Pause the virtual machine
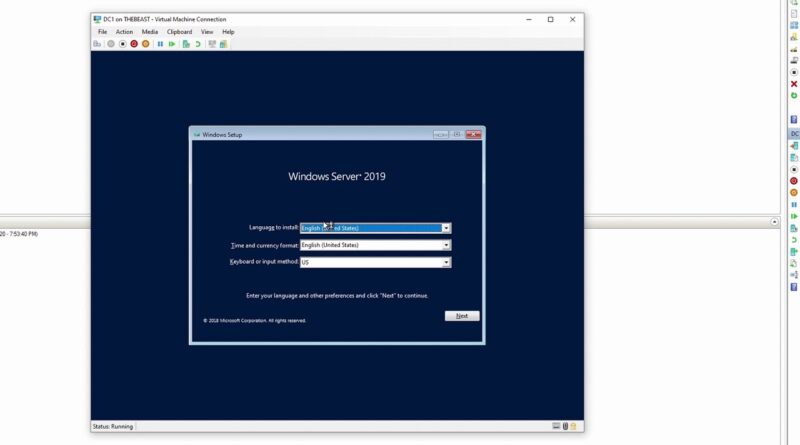Screen dimensions: 800x445 (160, 44)
